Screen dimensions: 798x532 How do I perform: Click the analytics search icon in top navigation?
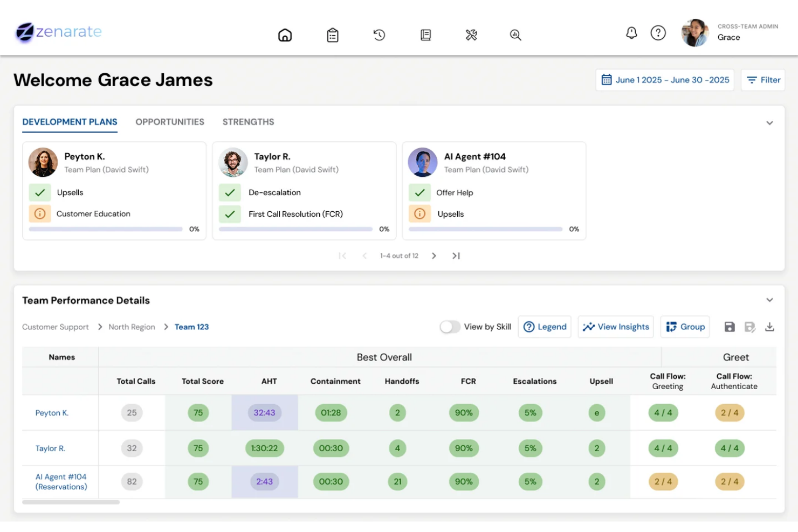point(515,34)
